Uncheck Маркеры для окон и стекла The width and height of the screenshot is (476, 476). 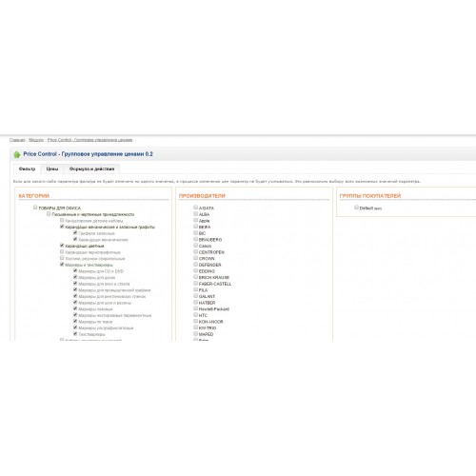75,284
